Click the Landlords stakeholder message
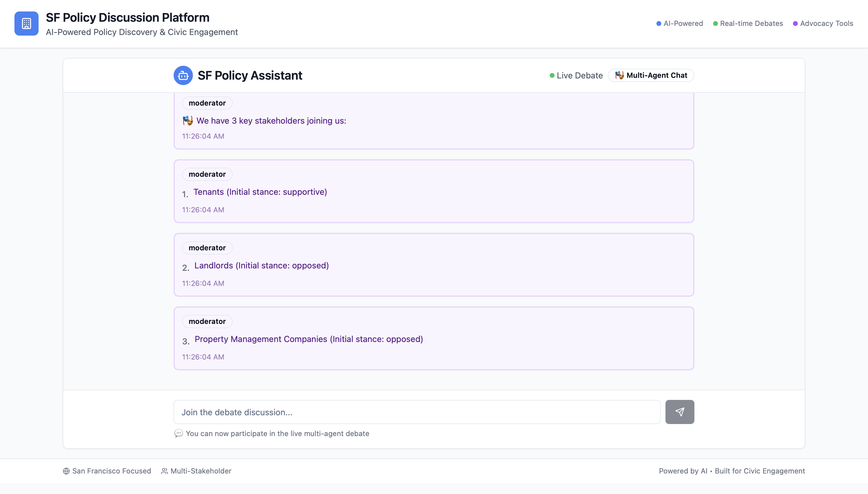 pyautogui.click(x=261, y=266)
